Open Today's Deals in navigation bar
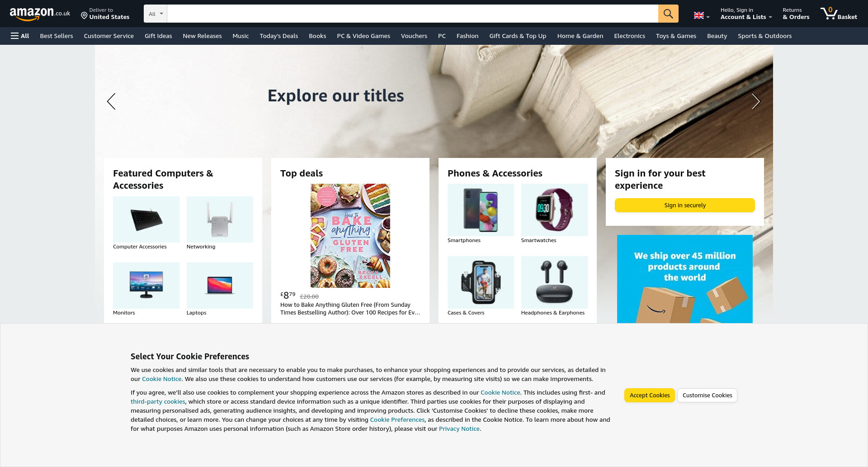868x467 pixels. click(x=278, y=36)
